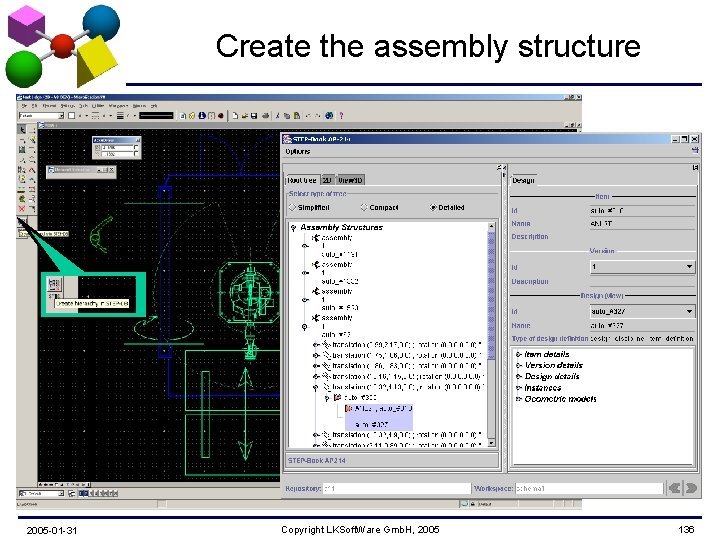Click the dark red sphere icon in toolbar
This screenshot has height=540, width=720.
pyautogui.click(x=221, y=116)
